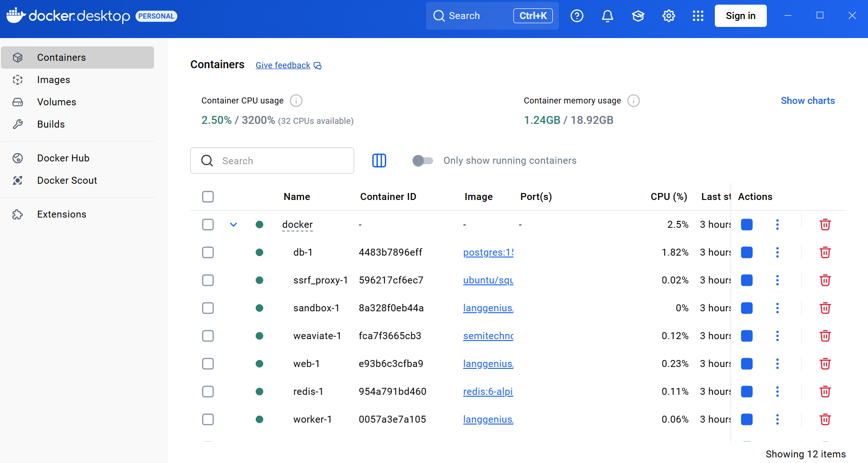Delete the sandbox-1 container
Image resolution: width=868 pixels, height=463 pixels.
(x=825, y=308)
